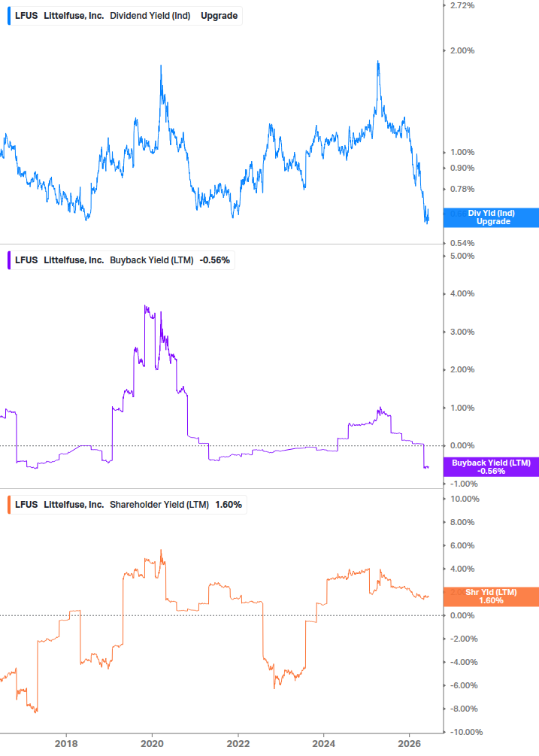
Task: Click the 2024 label on the time axis
Action: (324, 744)
